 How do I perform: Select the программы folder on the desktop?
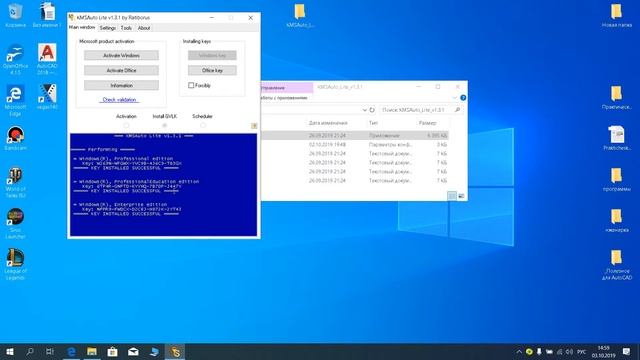coord(616,180)
